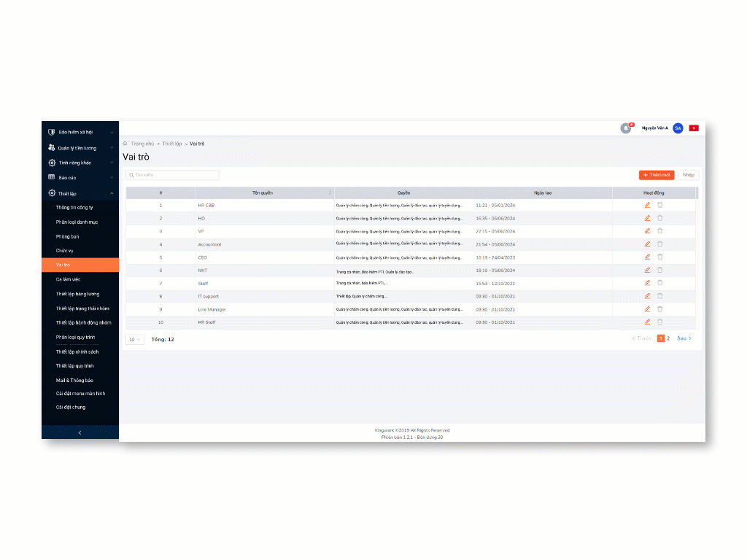747x560 pixels.
Task: Collapse the sidebar with bottom arrow
Action: (x=80, y=433)
